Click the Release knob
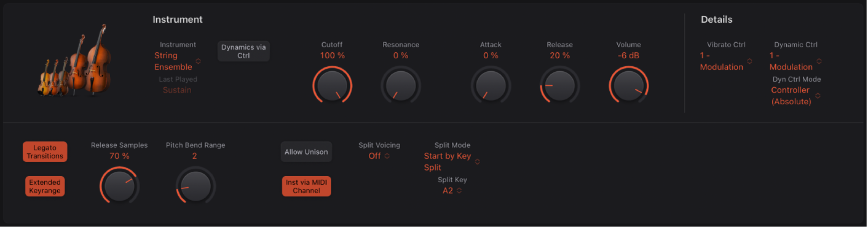868x227 pixels. [x=559, y=86]
